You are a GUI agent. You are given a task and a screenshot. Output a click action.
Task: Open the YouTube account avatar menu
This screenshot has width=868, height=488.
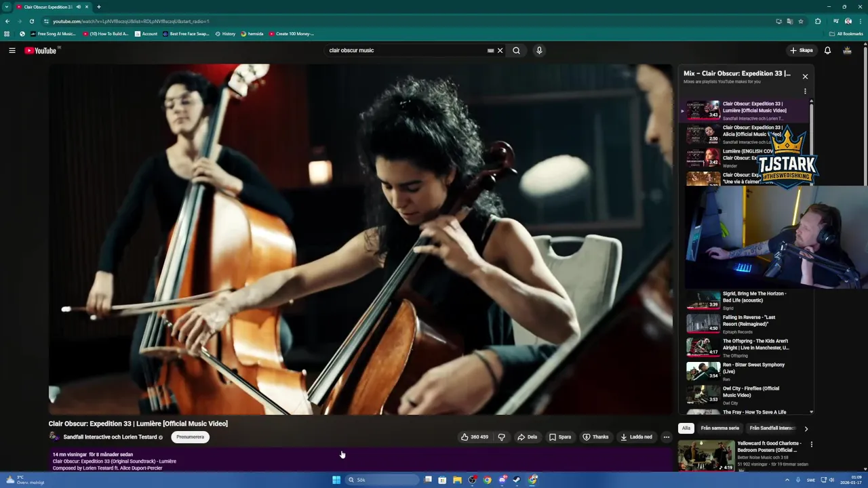click(847, 50)
